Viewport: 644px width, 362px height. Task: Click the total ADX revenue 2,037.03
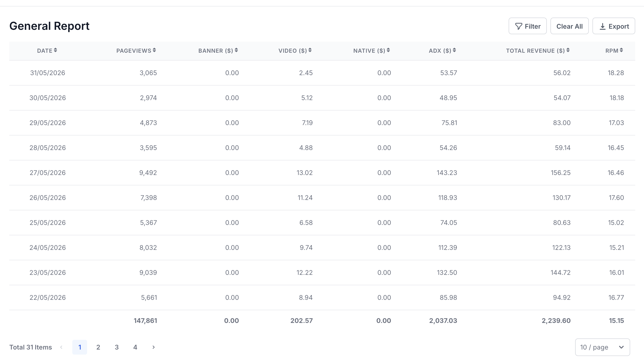(443, 321)
